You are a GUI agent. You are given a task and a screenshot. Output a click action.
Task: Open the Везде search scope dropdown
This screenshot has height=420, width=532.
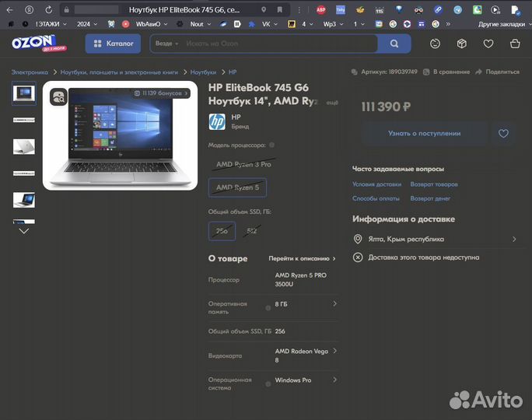(166, 44)
